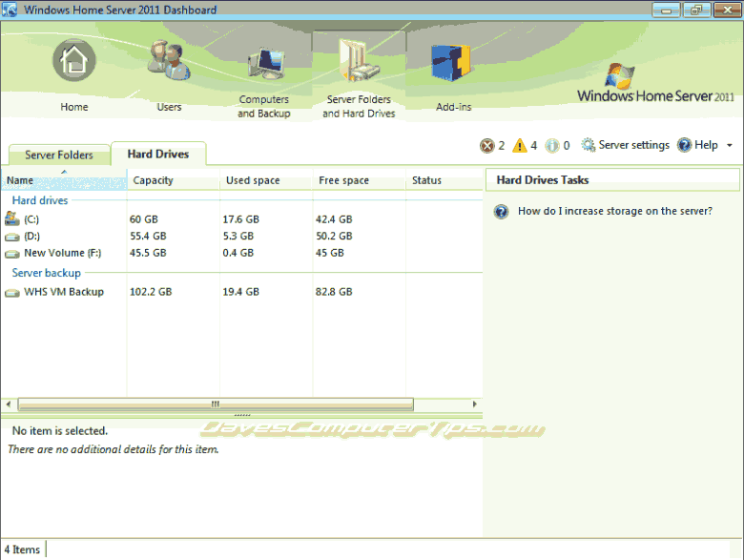The height and width of the screenshot is (560, 744).
Task: Click the 42.4 GB free space cell
Action: [x=334, y=219]
